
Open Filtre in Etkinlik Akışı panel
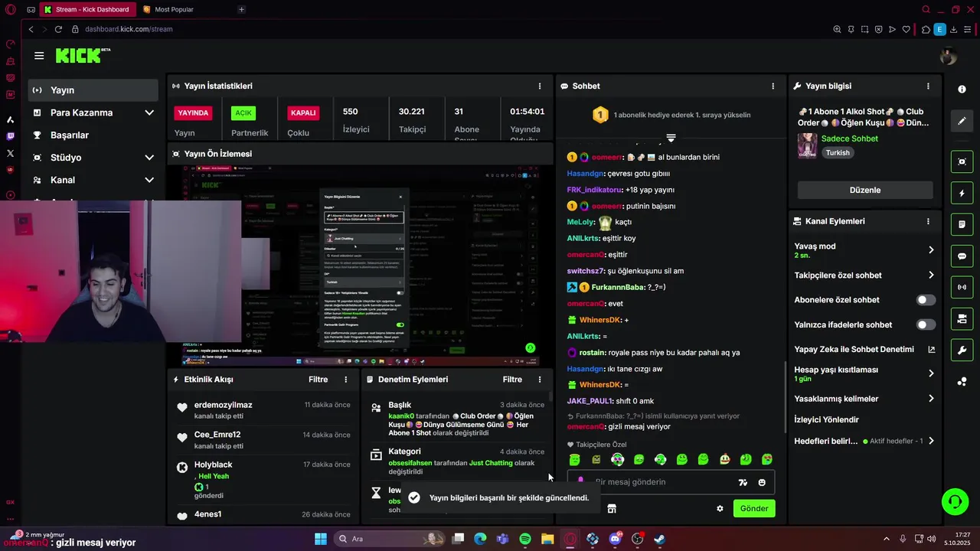coord(318,380)
